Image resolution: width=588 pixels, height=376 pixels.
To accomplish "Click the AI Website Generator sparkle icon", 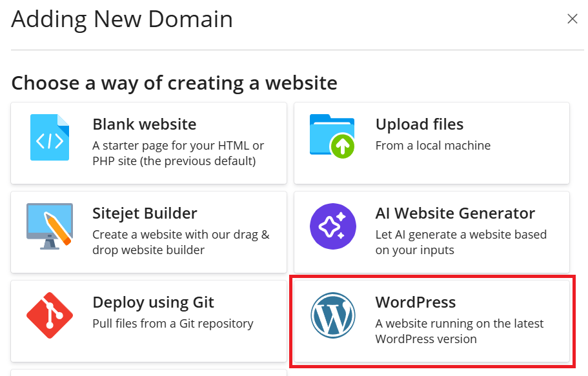I will coord(332,226).
